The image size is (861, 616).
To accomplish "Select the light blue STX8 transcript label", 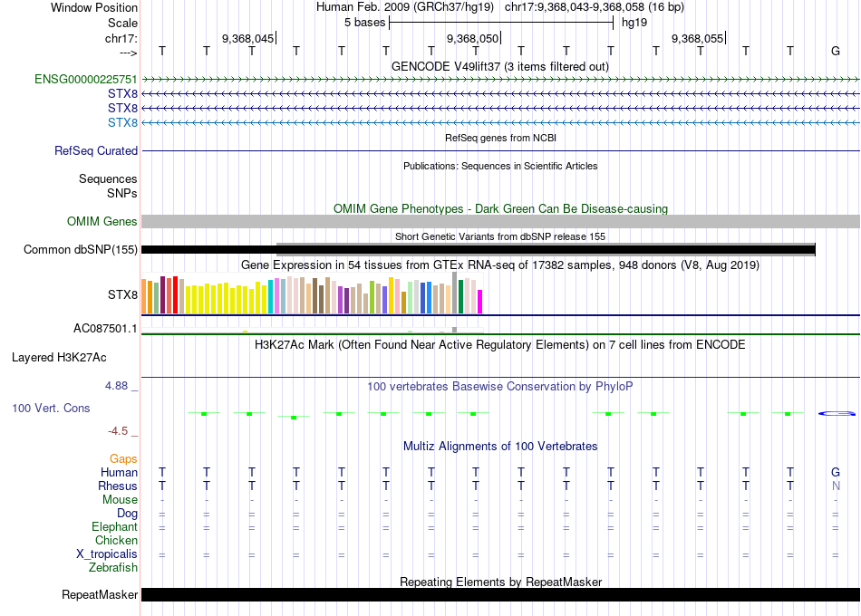I will (x=122, y=122).
